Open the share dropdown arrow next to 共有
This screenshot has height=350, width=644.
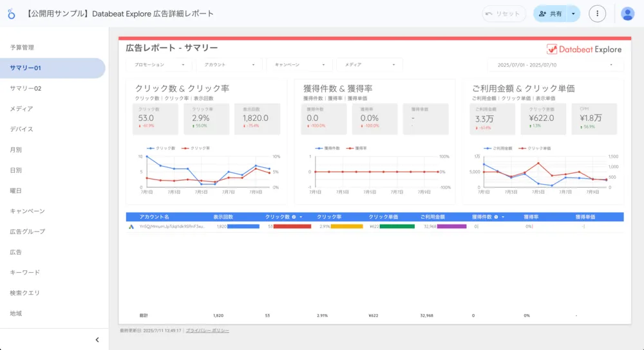(573, 14)
